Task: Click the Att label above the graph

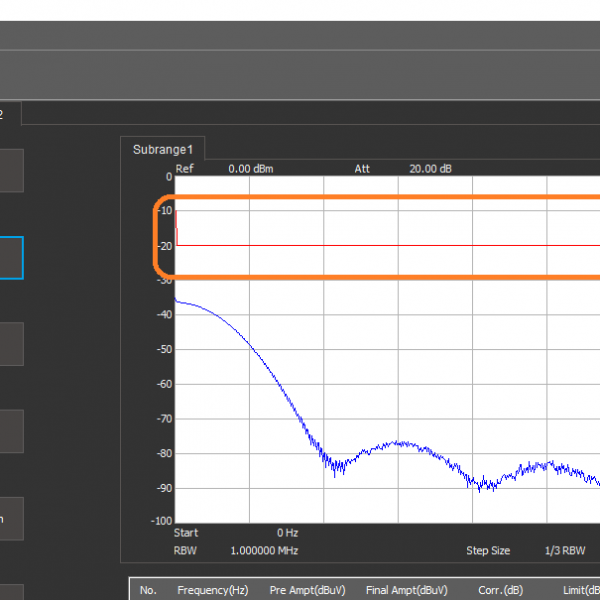Action: (x=362, y=169)
